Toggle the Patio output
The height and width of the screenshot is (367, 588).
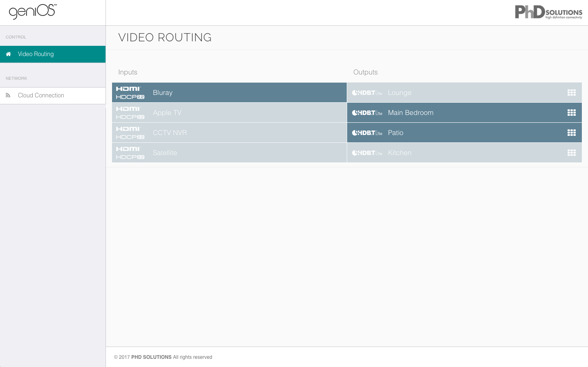point(465,133)
